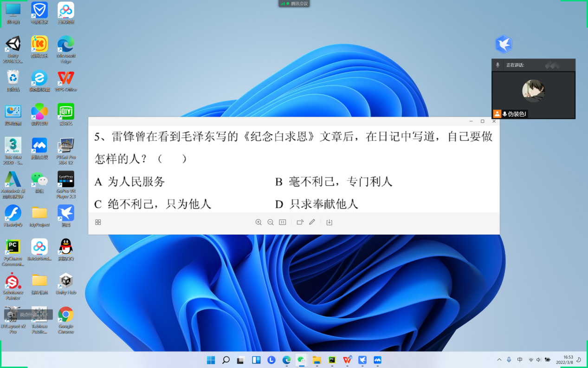
Task: Open the pencil edit tool
Action: tap(312, 222)
